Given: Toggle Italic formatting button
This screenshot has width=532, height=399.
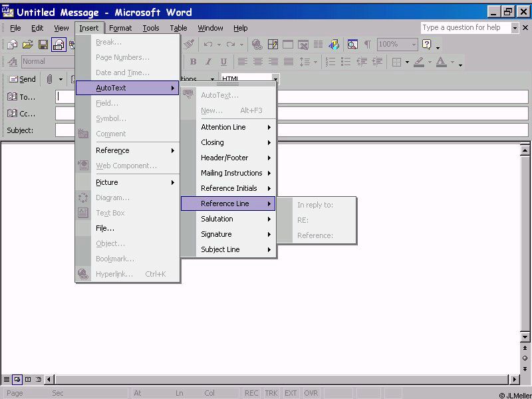Looking at the screenshot, I should (208, 62).
